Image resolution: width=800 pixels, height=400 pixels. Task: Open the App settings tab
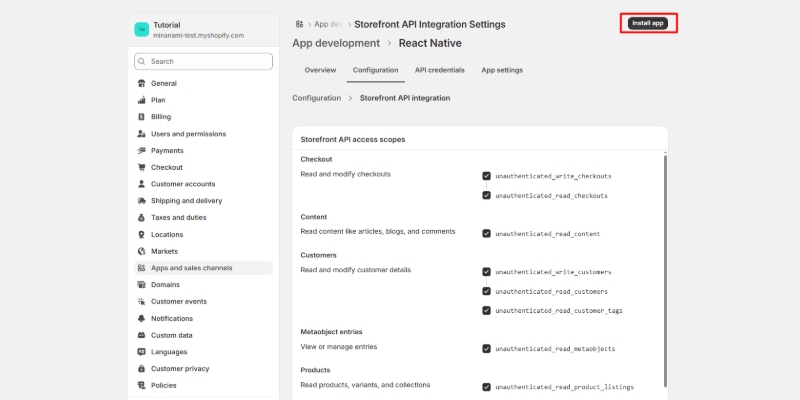click(x=502, y=70)
